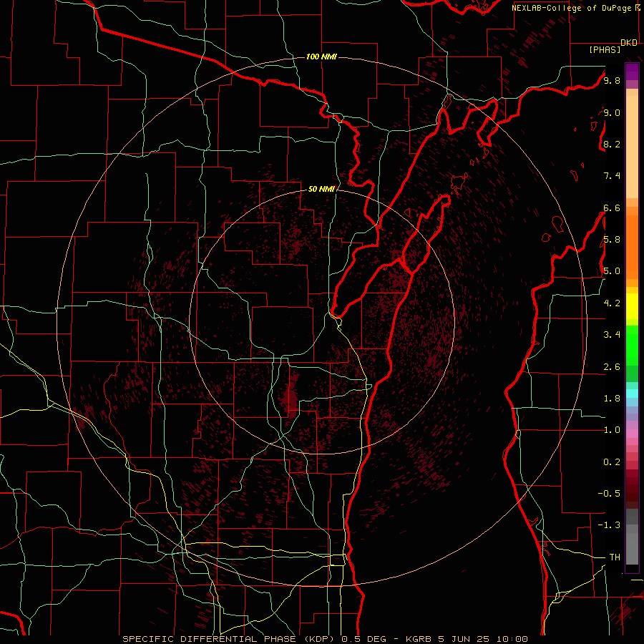The image size is (644, 644).
Task: Click the Specific Differential Phase caption at bottom
Action: tap(325, 639)
